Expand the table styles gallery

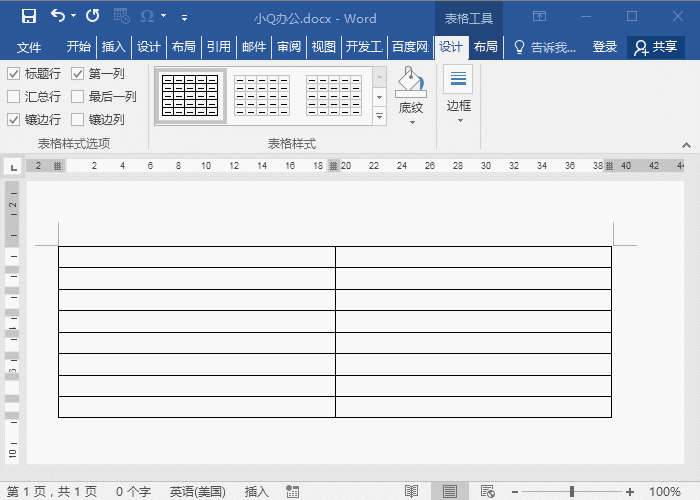(x=379, y=117)
